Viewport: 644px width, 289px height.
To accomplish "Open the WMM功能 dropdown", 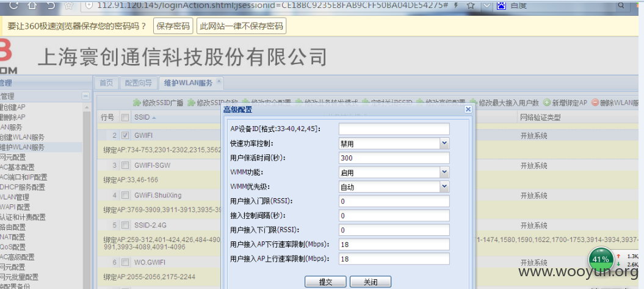I will pyautogui.click(x=444, y=173).
